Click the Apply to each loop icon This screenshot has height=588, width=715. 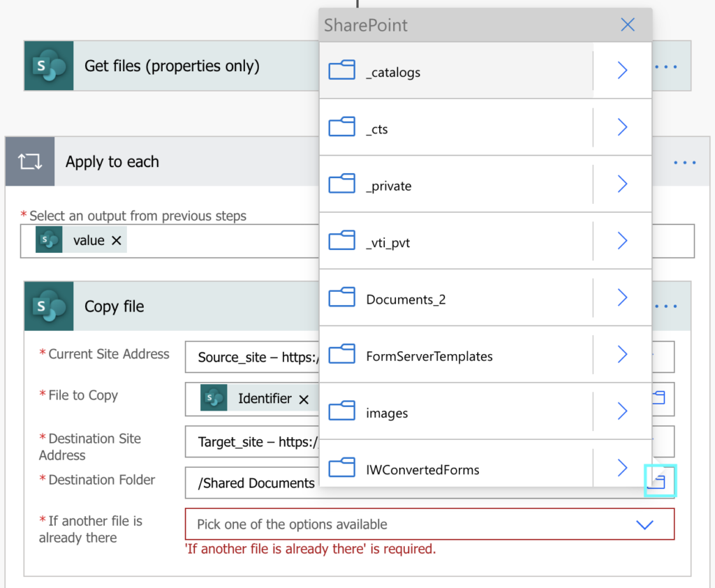coord(30,161)
